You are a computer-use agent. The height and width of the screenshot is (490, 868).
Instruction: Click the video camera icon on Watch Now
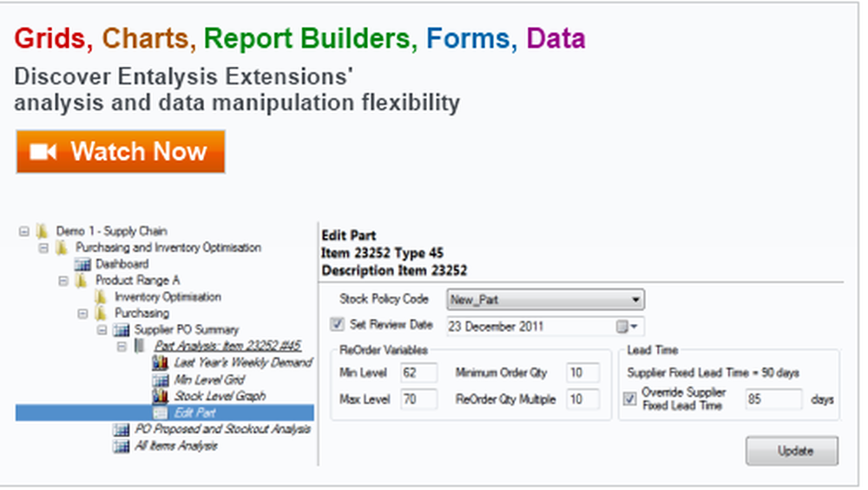point(43,152)
